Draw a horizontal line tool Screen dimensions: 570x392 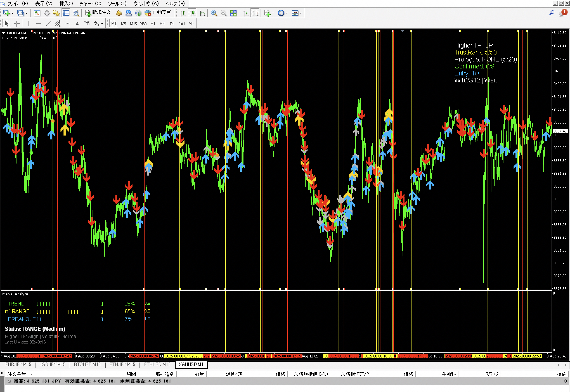click(38, 24)
